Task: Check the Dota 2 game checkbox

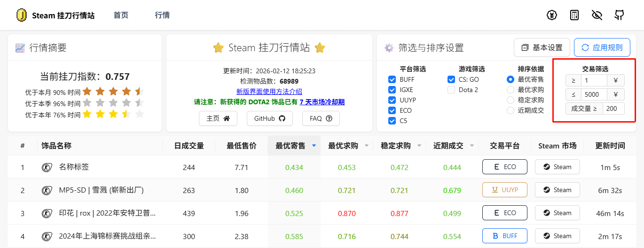Action: pos(451,90)
